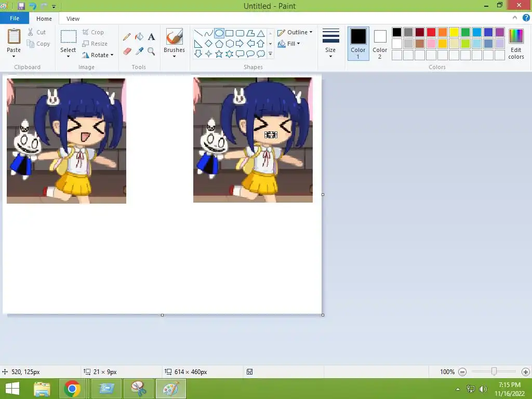Choose the Rectangle shape

[229, 33]
